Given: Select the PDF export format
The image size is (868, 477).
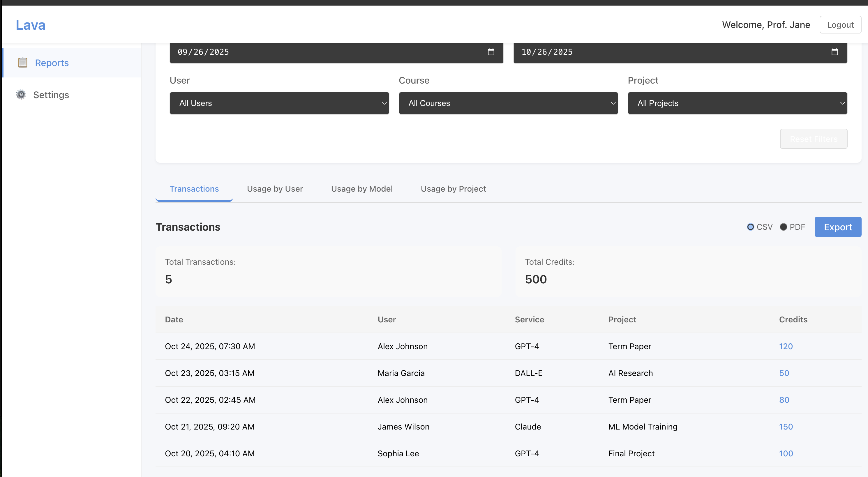Looking at the screenshot, I should [783, 227].
